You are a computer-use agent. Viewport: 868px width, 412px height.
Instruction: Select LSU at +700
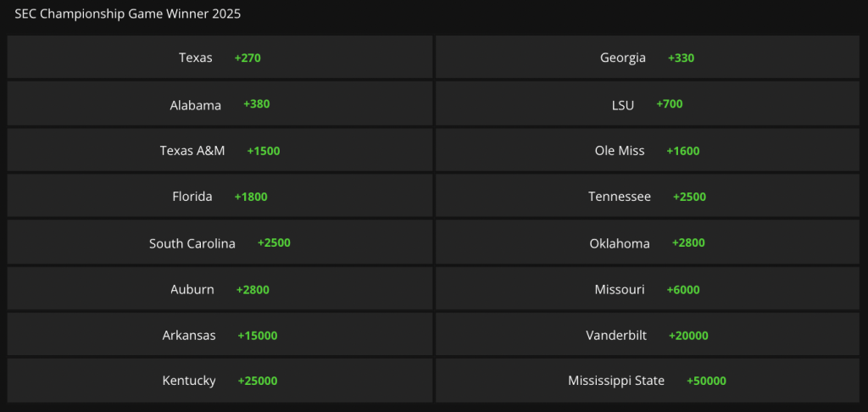click(647, 103)
